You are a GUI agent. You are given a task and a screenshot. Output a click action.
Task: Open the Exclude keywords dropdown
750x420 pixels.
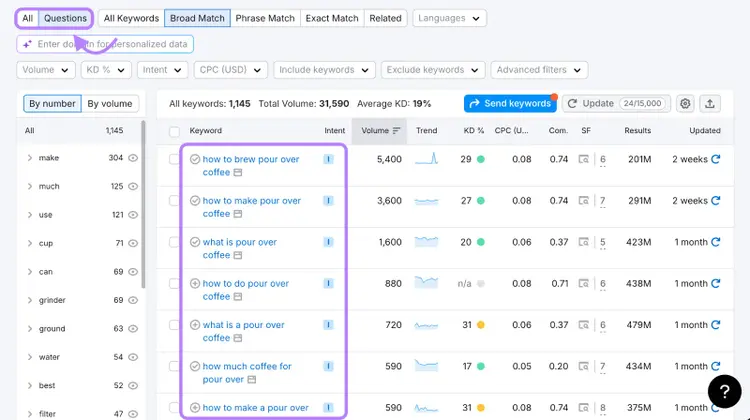[433, 70]
